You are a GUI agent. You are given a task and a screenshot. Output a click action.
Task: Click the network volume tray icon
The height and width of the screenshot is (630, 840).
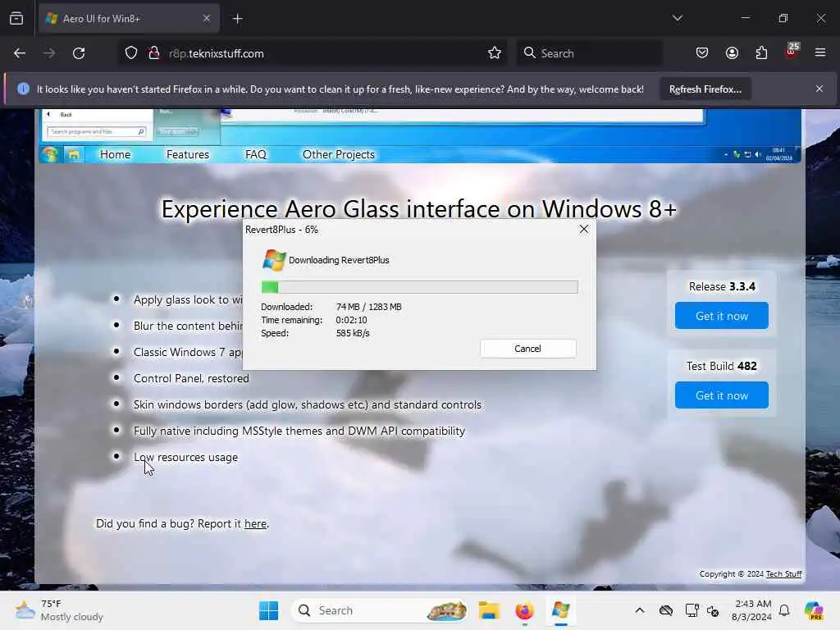click(713, 610)
